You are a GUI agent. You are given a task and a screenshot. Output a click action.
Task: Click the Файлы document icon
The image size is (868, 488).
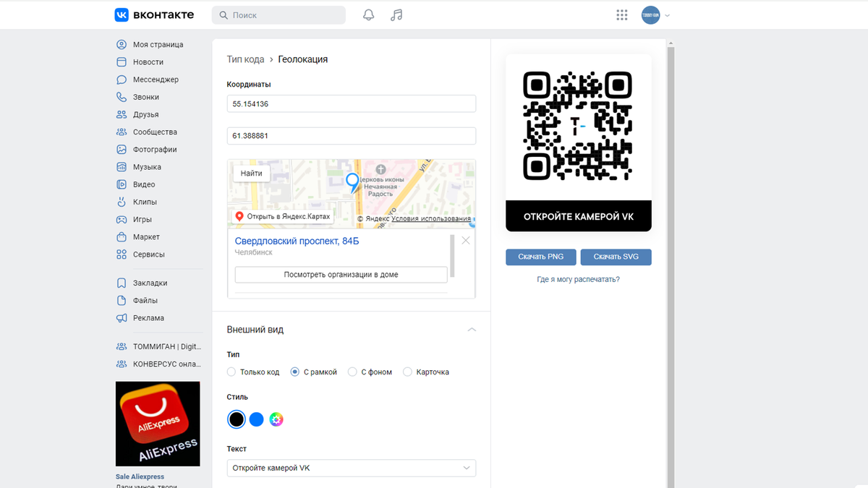(122, 300)
